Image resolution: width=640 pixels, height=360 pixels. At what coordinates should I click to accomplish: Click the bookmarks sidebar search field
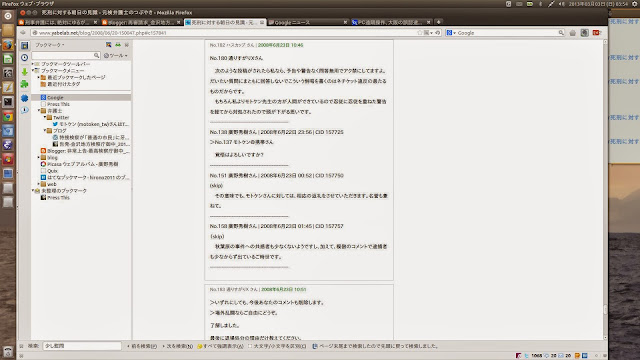coord(66,55)
